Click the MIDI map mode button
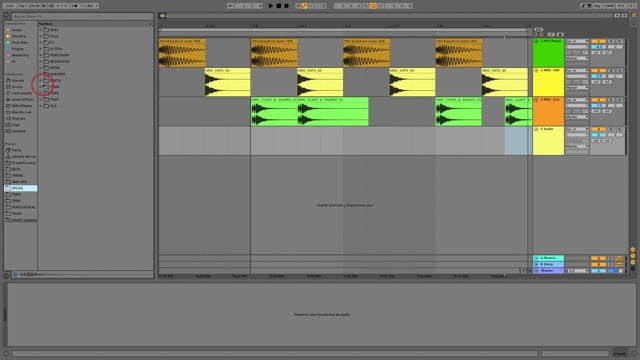The height and width of the screenshot is (360, 640). (x=610, y=6)
